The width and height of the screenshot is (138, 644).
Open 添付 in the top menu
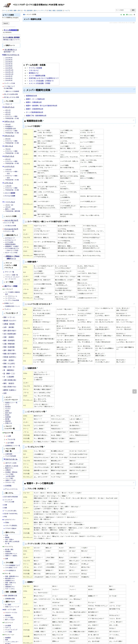point(19,11)
